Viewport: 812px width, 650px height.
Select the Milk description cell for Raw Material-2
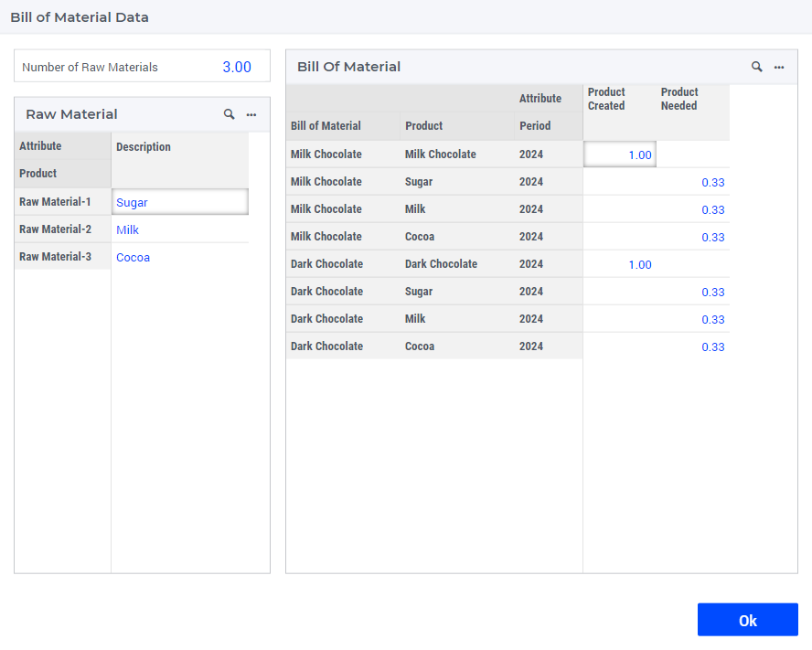180,229
